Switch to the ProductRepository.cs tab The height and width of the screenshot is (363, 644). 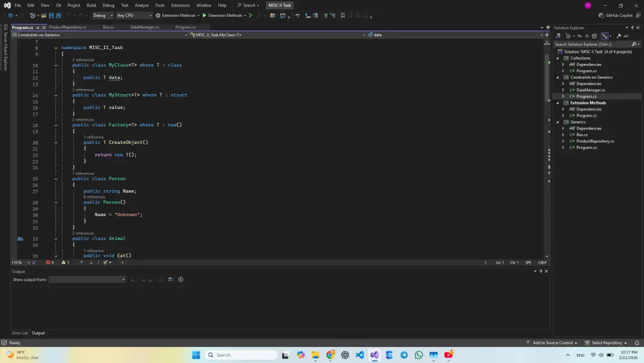tap(68, 27)
